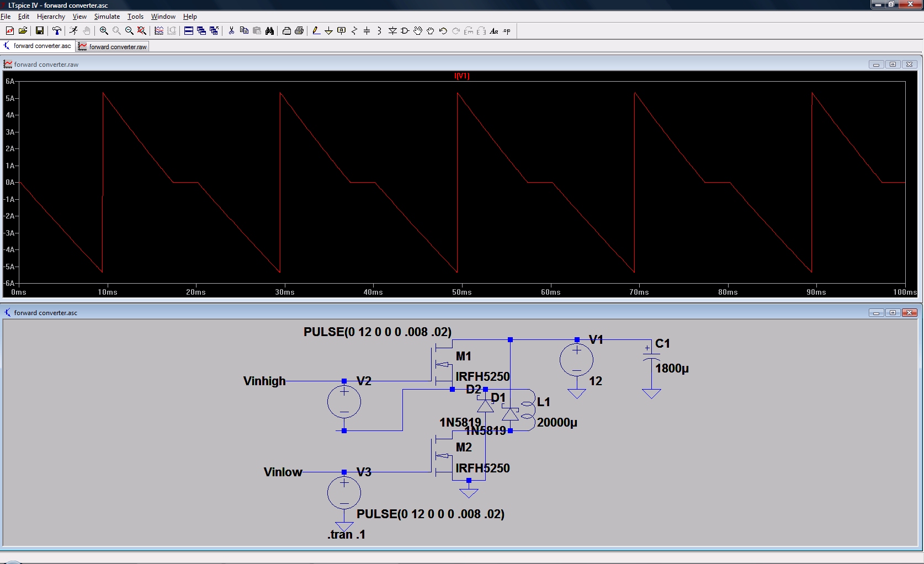The height and width of the screenshot is (564, 924).
Task: Click the 'C1' capacitor label
Action: coord(662,344)
